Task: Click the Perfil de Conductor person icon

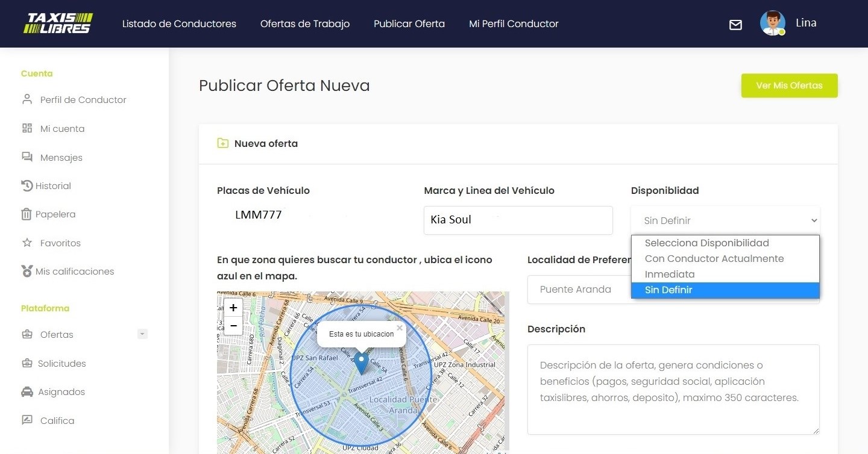Action: (x=27, y=99)
